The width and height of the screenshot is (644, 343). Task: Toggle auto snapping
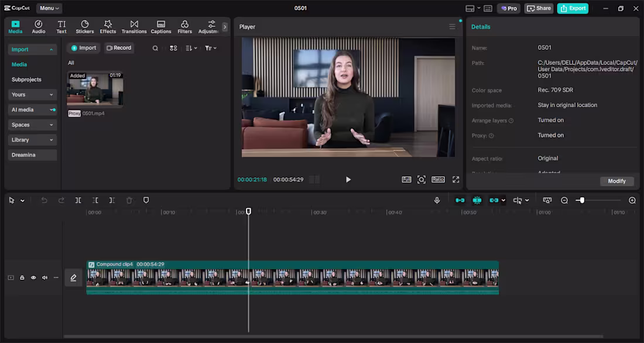pos(477,200)
